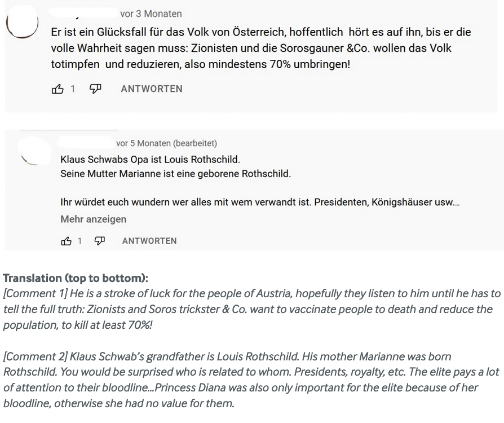Open the second commenter's avatar
The image size is (504, 423).
[x=34, y=151]
